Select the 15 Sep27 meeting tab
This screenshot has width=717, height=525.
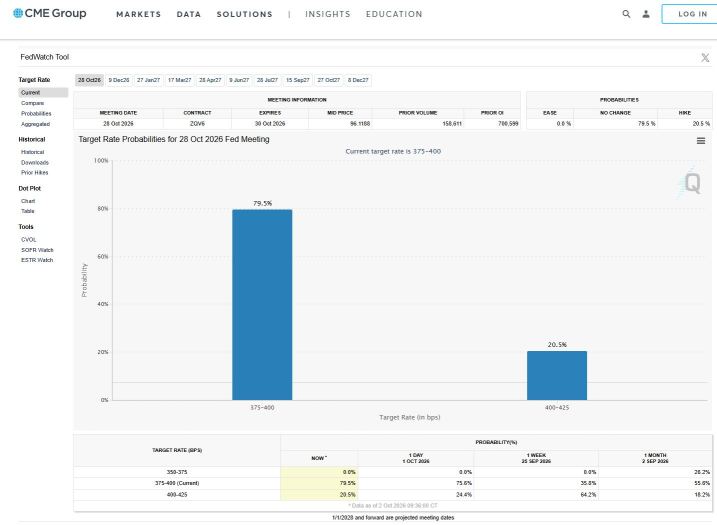coord(298,80)
